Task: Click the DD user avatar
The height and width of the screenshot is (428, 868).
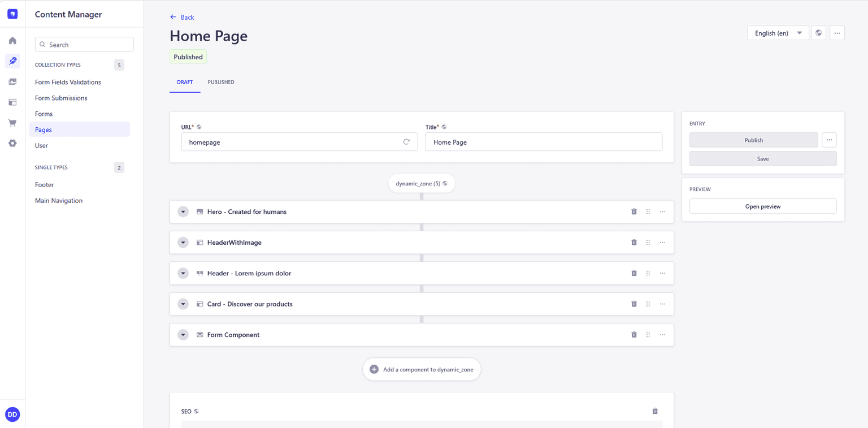Action: pos(12,414)
